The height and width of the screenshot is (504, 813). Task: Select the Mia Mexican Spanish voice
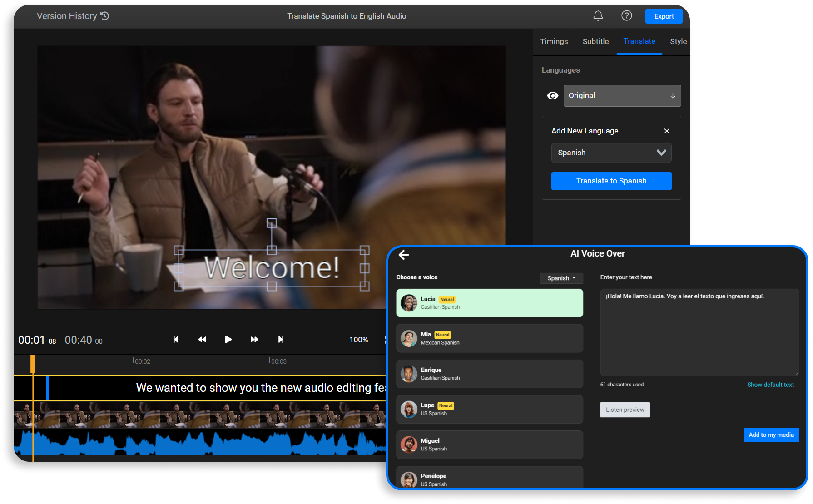489,338
